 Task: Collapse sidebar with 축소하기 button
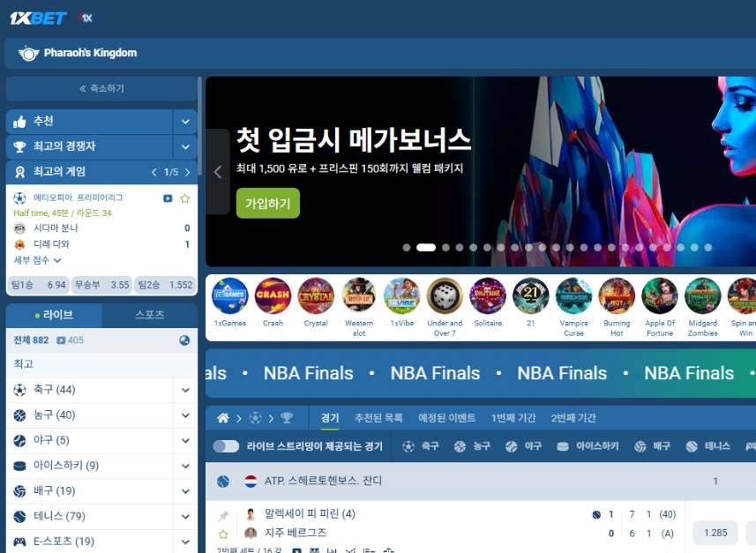101,88
